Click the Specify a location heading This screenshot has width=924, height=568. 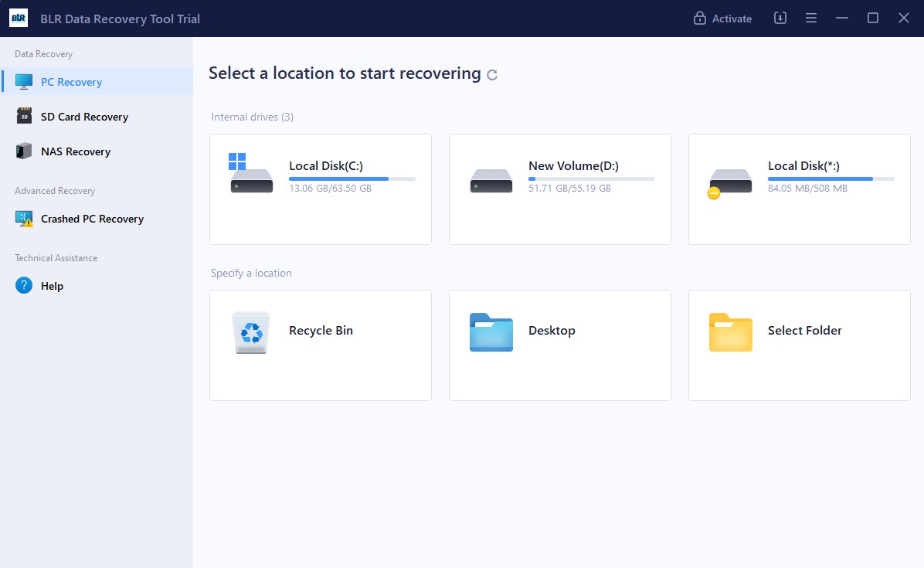click(x=251, y=273)
